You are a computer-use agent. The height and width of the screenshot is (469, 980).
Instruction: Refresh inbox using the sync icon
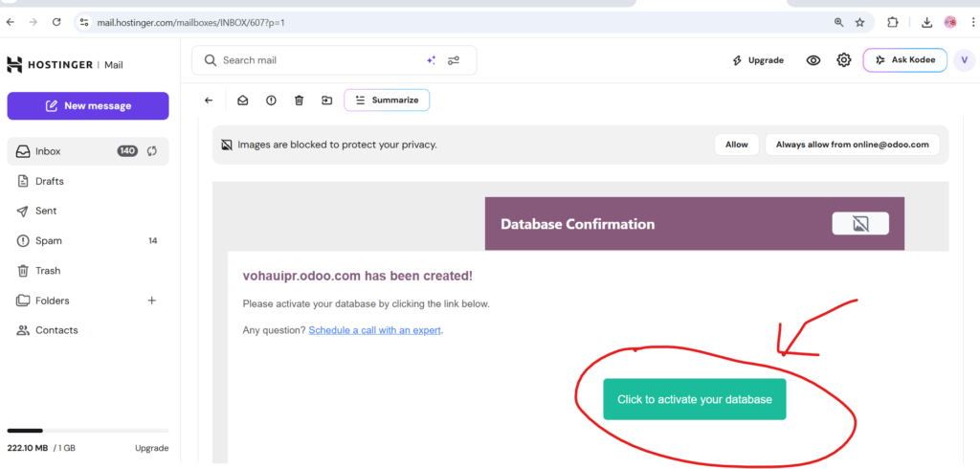pos(151,151)
